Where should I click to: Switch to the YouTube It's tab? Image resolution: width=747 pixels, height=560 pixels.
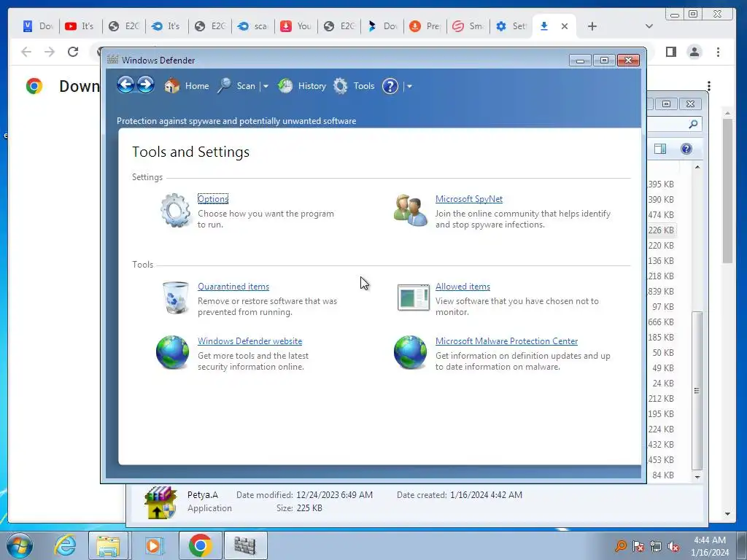pyautogui.click(x=80, y=26)
